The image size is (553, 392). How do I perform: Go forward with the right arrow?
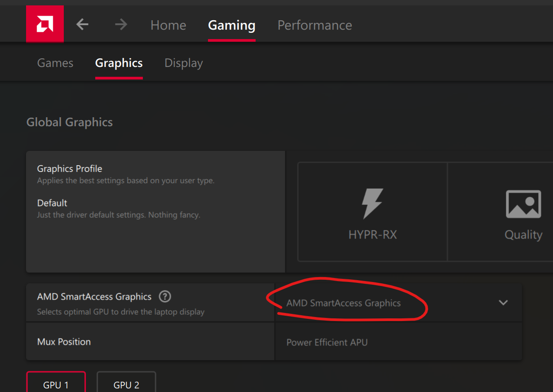tap(121, 24)
